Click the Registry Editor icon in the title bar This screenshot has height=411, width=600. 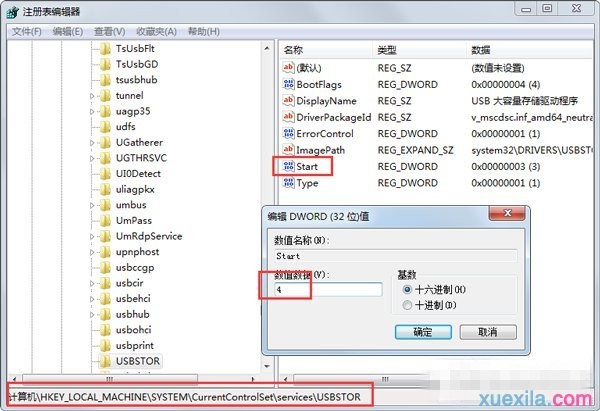(x=13, y=12)
